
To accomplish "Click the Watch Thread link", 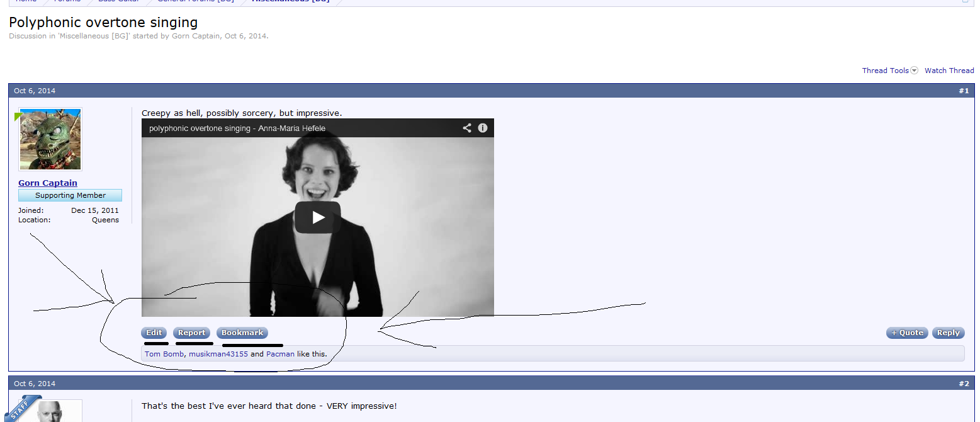I will (949, 71).
